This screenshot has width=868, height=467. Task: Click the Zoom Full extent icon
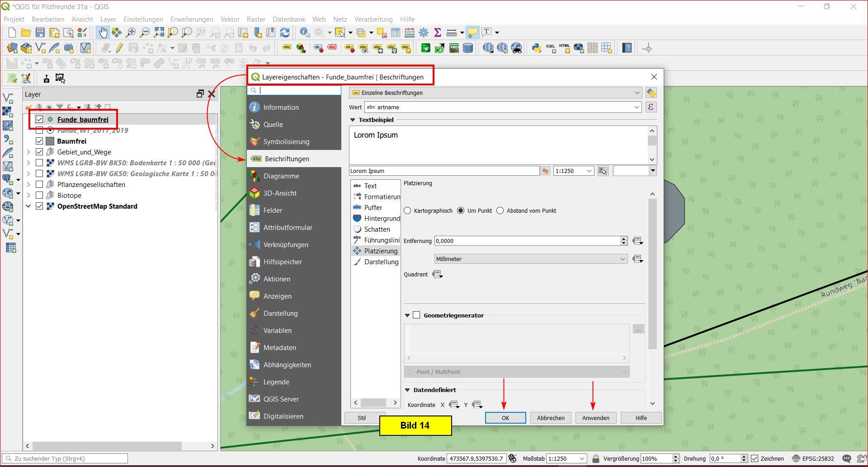pos(159,33)
